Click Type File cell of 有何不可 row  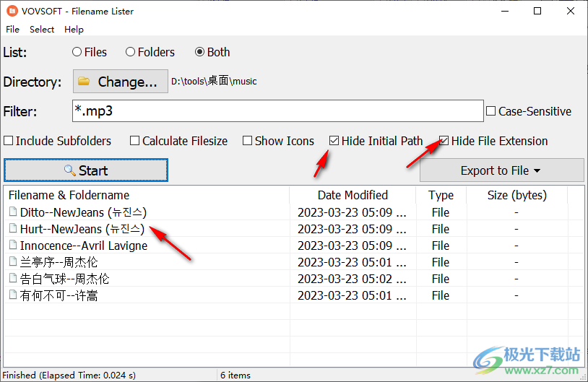[440, 295]
